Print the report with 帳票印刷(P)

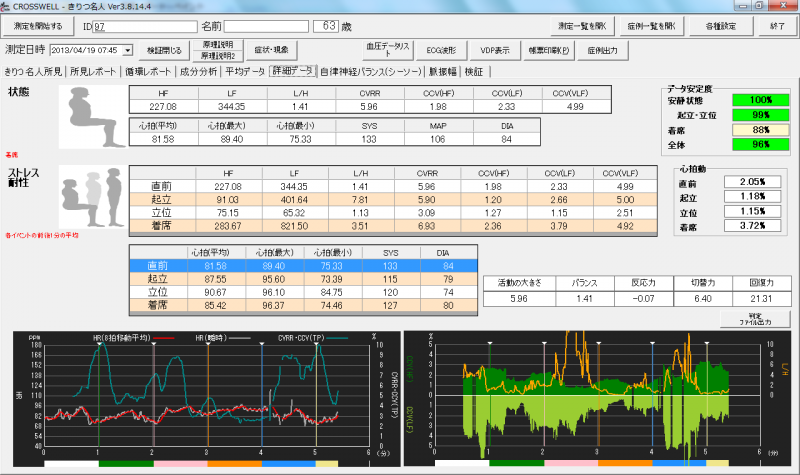[548, 49]
